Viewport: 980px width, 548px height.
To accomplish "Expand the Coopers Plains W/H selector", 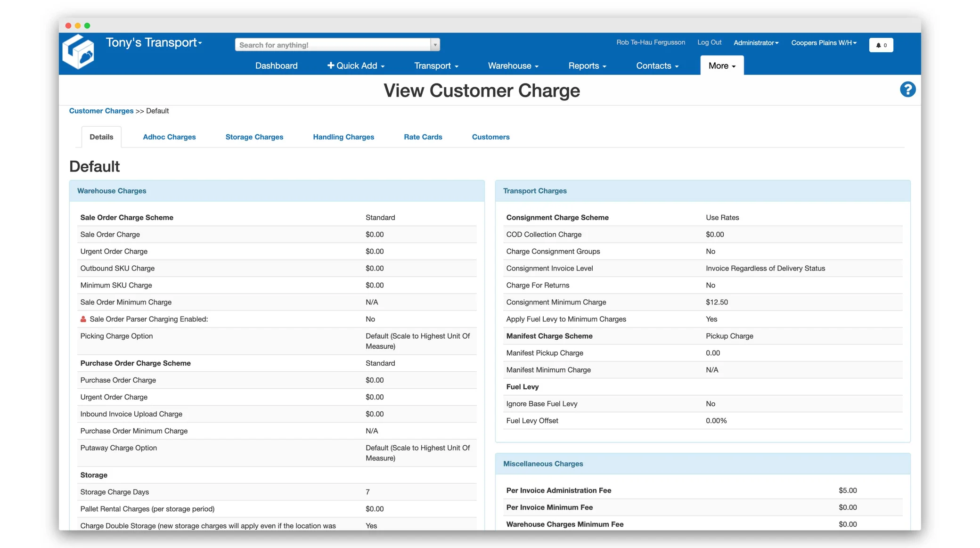I will tap(824, 43).
